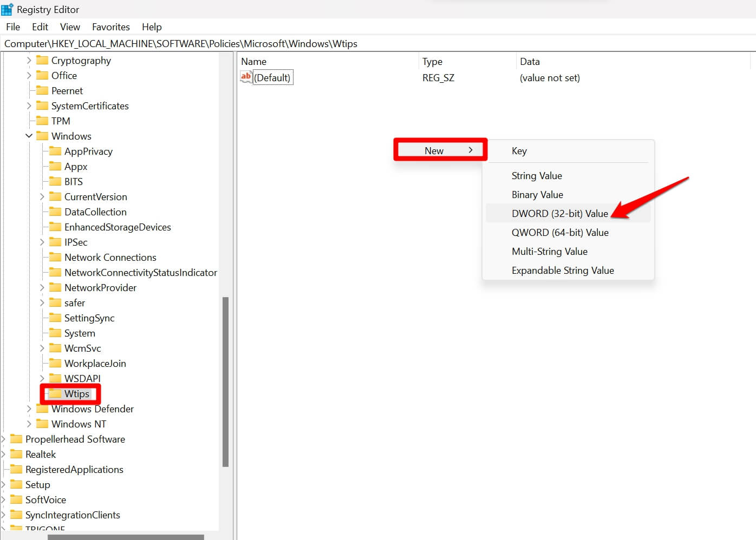Collapse the Windows key tree node
The image size is (756, 540).
tap(29, 136)
